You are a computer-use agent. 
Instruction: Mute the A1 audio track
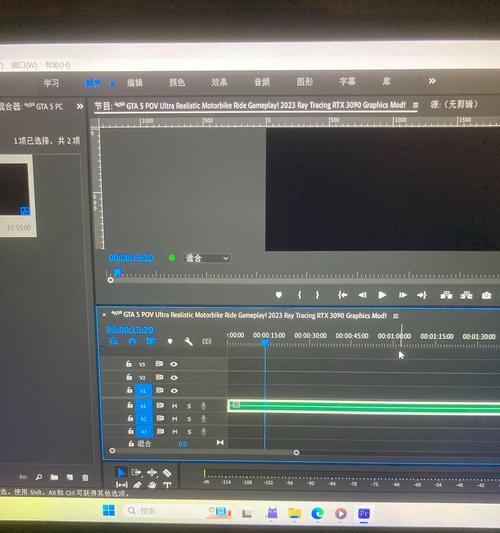pyautogui.click(x=174, y=406)
